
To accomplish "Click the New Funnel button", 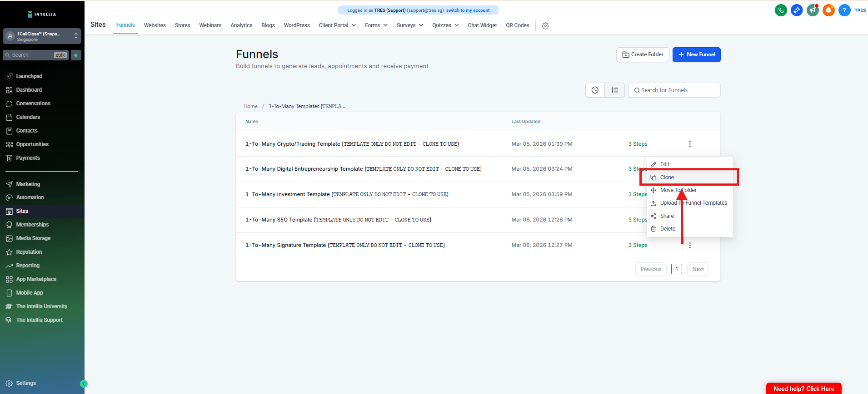I will 696,54.
